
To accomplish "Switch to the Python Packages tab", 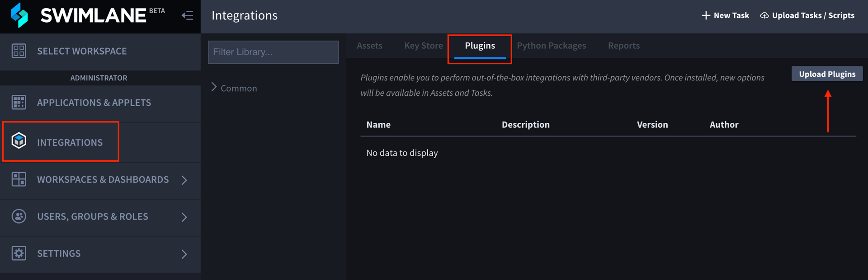I will (551, 46).
